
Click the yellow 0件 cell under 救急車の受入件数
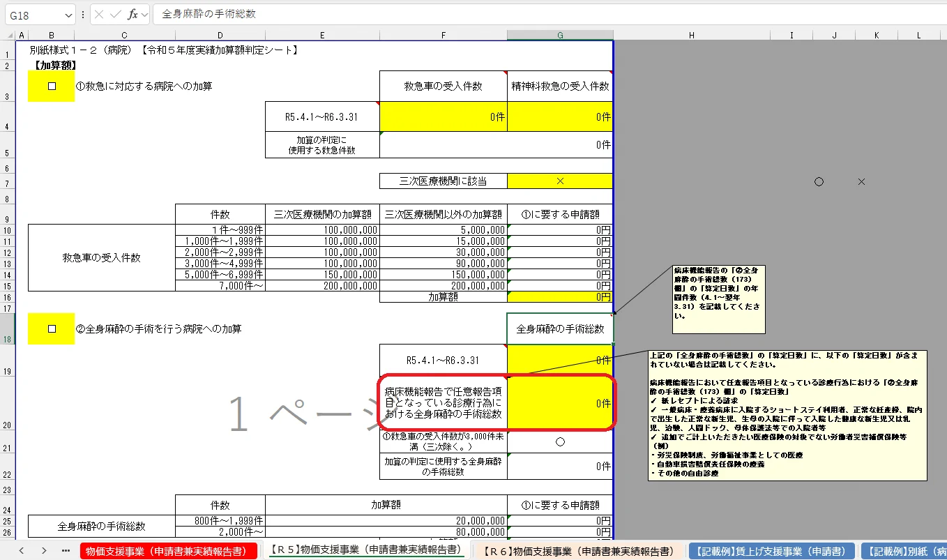point(444,116)
